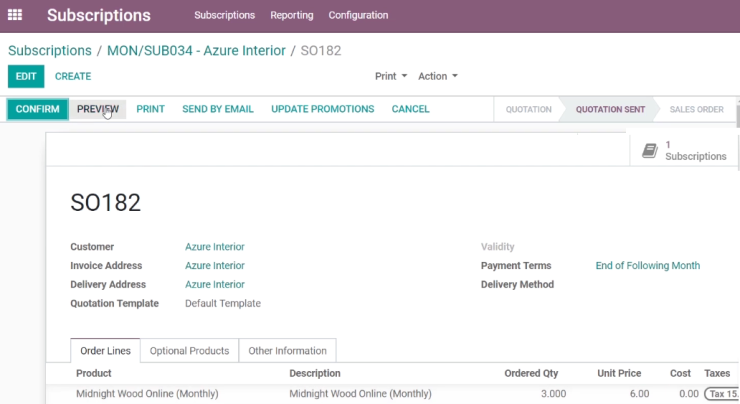Click the Description column header
The height and width of the screenshot is (404, 740).
click(x=315, y=373)
